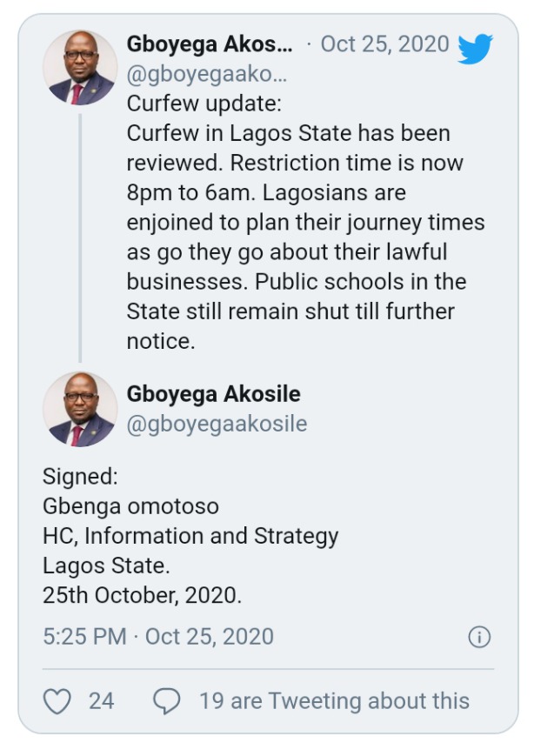This screenshot has width=534, height=756.
Task: Click the reply speech bubble icon
Action: [166, 701]
